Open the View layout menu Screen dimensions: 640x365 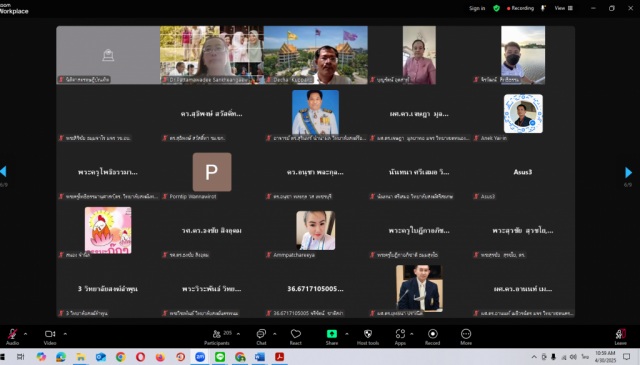[564, 8]
